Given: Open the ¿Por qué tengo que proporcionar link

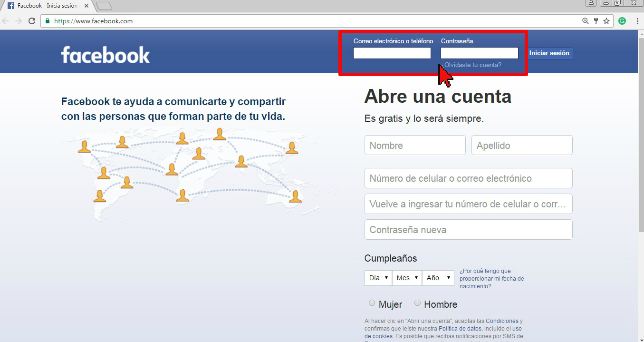Looking at the screenshot, I should [x=492, y=279].
